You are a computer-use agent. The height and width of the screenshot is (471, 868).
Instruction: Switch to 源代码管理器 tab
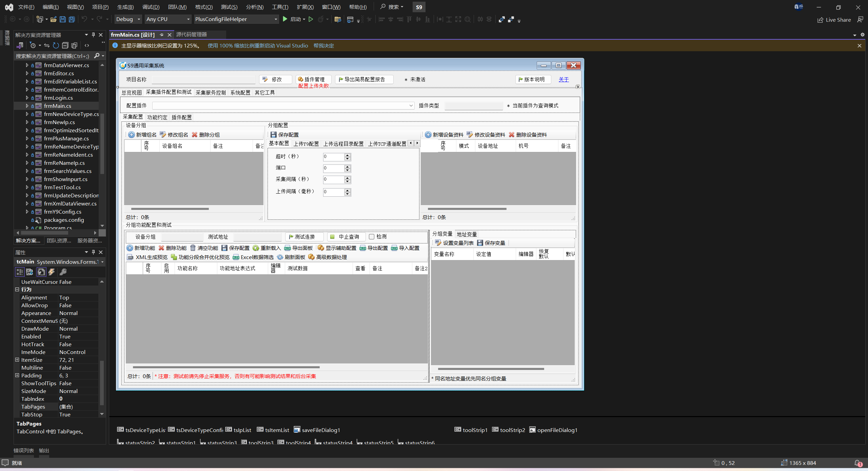(191, 34)
